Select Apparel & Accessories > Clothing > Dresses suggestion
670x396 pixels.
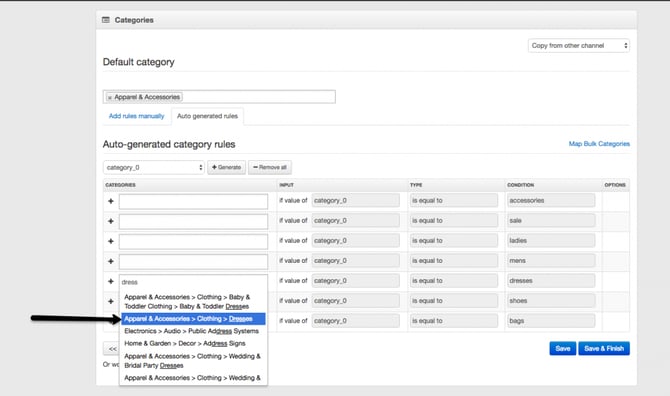[x=193, y=319]
